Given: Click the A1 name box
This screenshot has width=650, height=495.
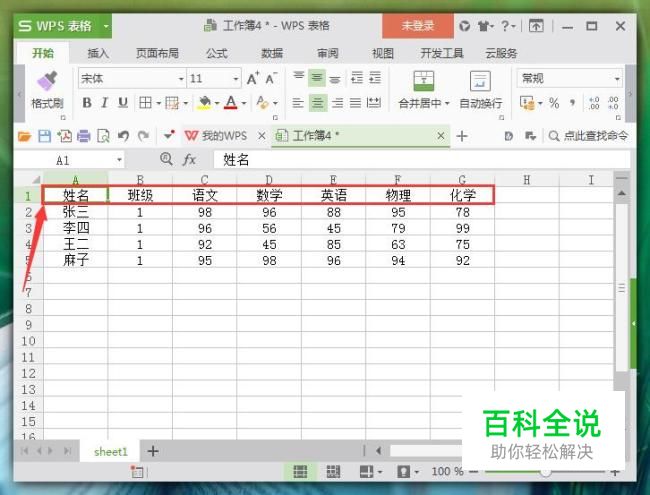Looking at the screenshot, I should [x=63, y=160].
